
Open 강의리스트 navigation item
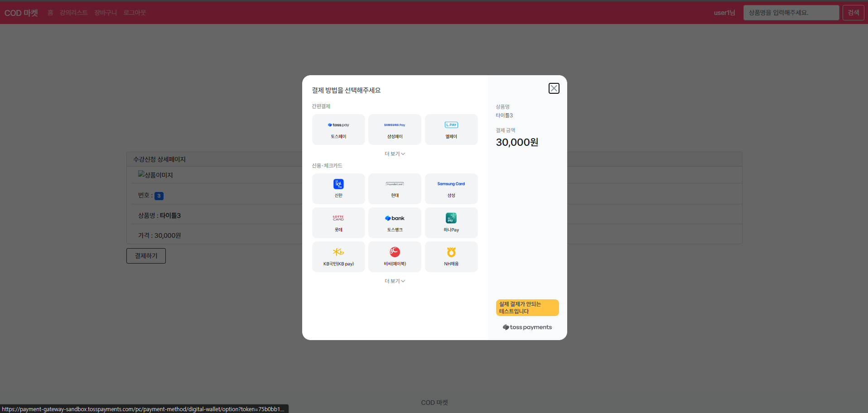74,13
